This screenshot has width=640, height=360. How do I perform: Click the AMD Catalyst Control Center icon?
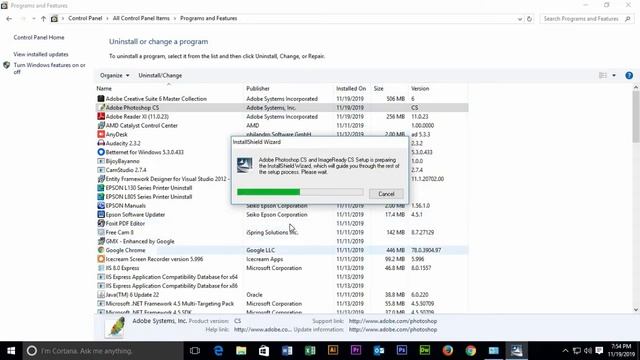pos(101,125)
